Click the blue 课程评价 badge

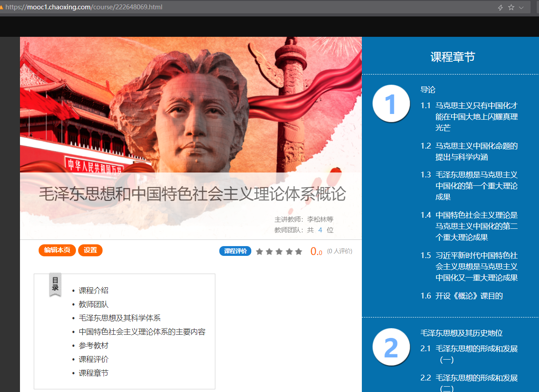tap(235, 251)
